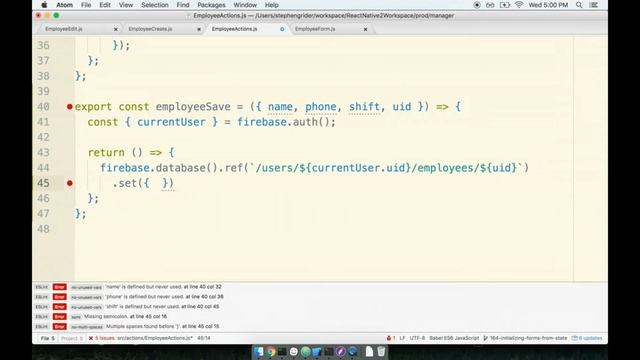Switch to the EmployeeEdit.js tab
640x360 pixels.
pos(64,29)
